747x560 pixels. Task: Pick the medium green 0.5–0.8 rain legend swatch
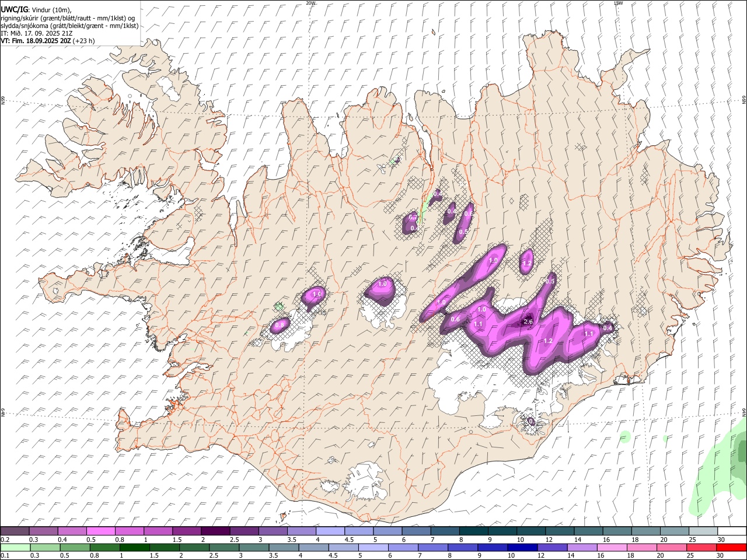[x=74, y=547]
